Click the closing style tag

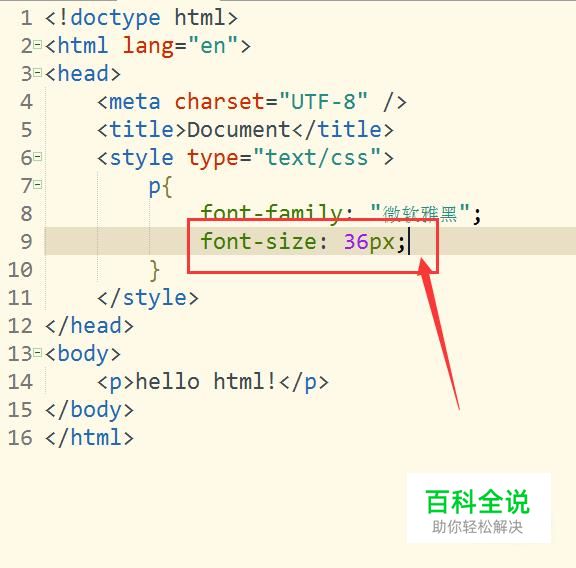pyautogui.click(x=148, y=298)
